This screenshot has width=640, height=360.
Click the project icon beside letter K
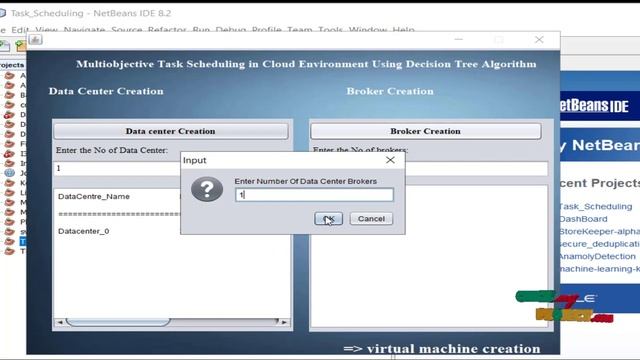tap(9, 183)
